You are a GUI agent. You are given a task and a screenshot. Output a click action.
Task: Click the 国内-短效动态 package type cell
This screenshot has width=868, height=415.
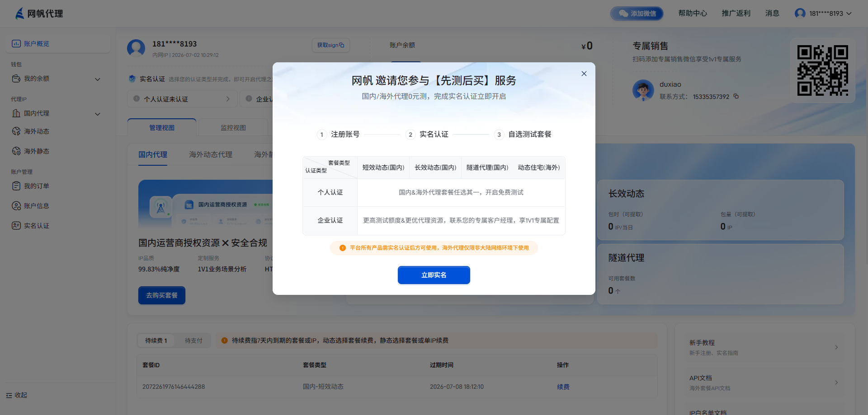(323, 387)
